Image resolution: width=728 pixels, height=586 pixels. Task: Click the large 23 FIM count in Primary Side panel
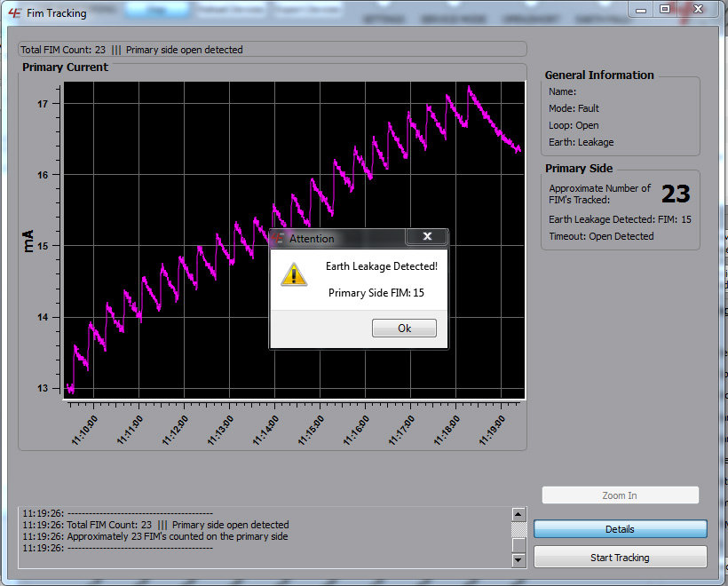[676, 194]
